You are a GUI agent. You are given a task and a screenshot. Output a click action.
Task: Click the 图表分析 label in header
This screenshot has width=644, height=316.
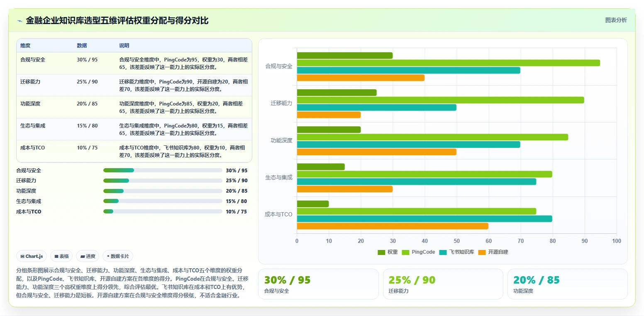[x=616, y=20]
